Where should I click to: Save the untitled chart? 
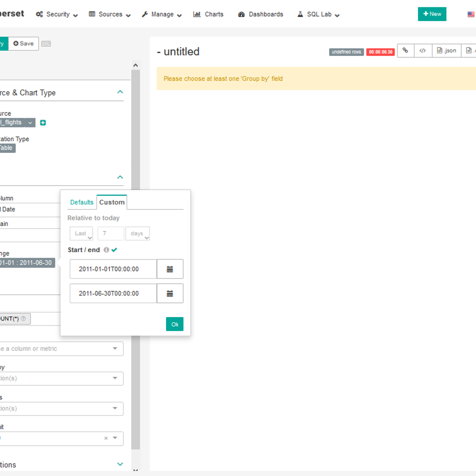(23, 43)
